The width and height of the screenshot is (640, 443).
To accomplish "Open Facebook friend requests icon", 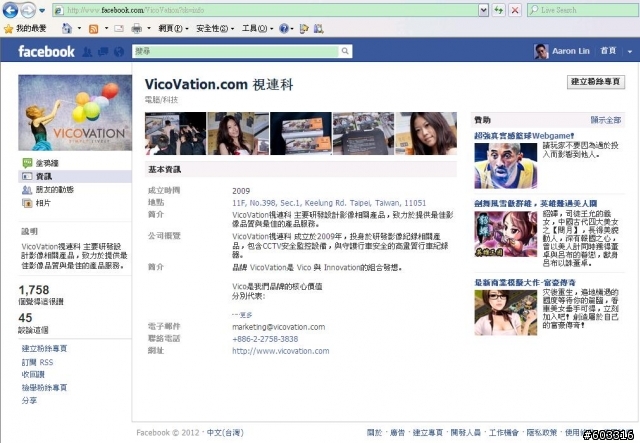I will tap(87, 51).
